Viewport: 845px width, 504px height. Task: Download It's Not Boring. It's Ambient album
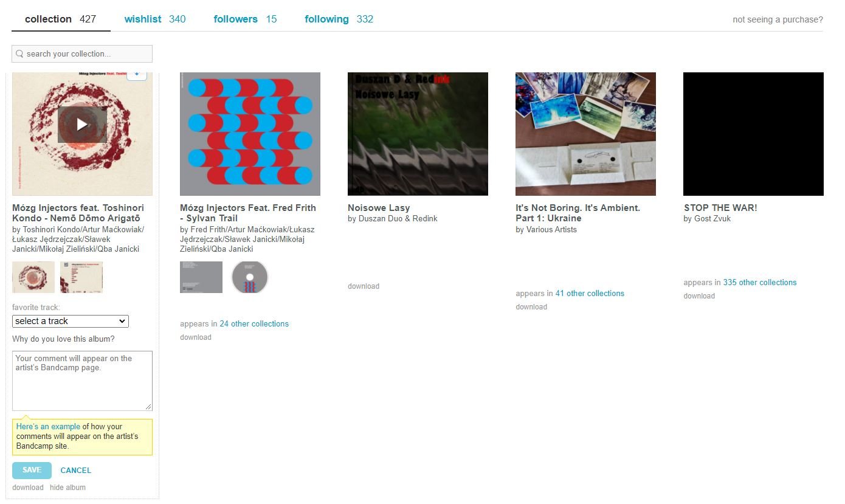point(531,307)
